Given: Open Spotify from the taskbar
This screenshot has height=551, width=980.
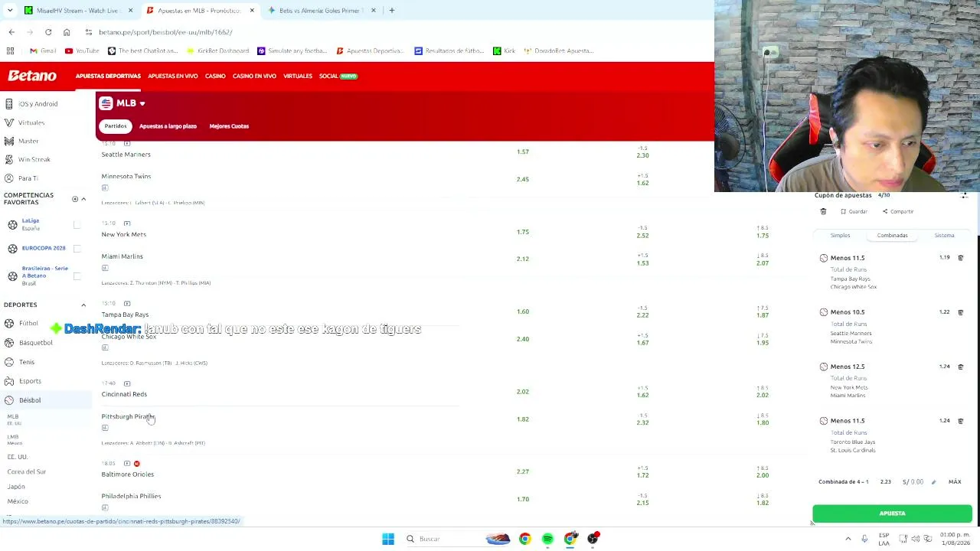Looking at the screenshot, I should [547, 539].
